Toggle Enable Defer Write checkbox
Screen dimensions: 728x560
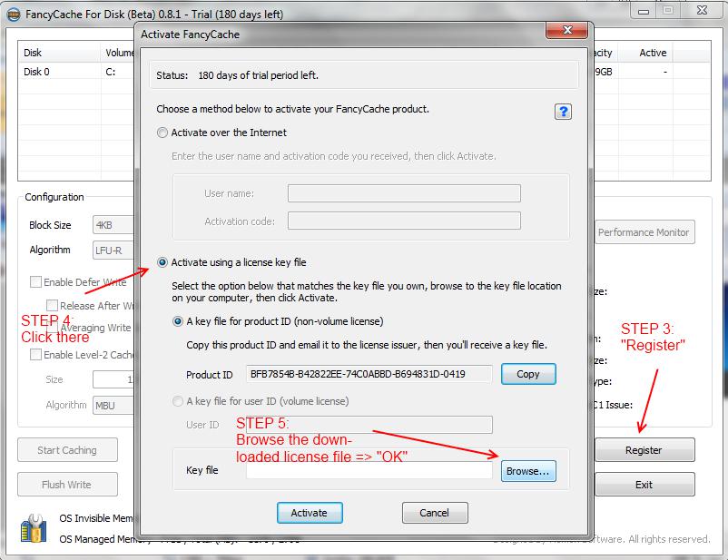35,282
